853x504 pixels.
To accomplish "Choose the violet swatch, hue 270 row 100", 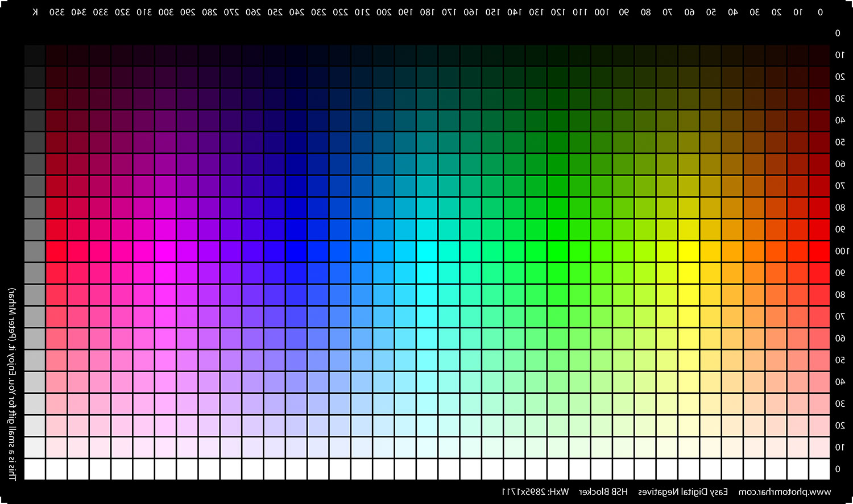I will 230,251.
